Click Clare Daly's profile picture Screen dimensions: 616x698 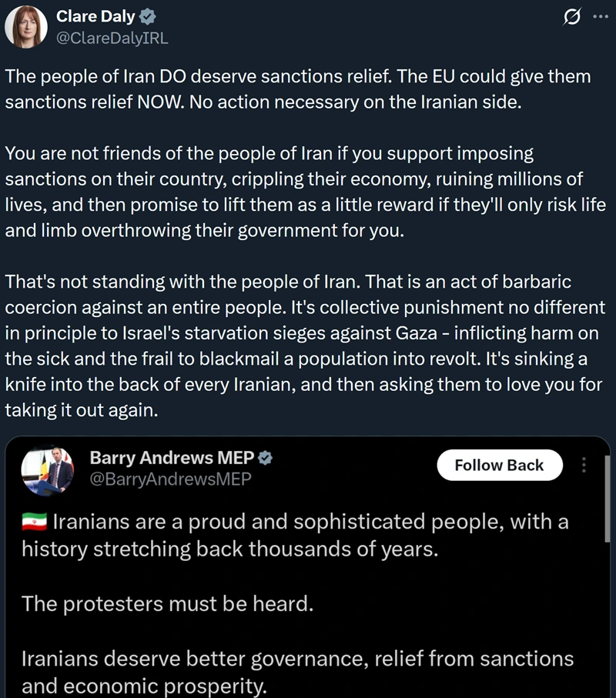point(26,26)
